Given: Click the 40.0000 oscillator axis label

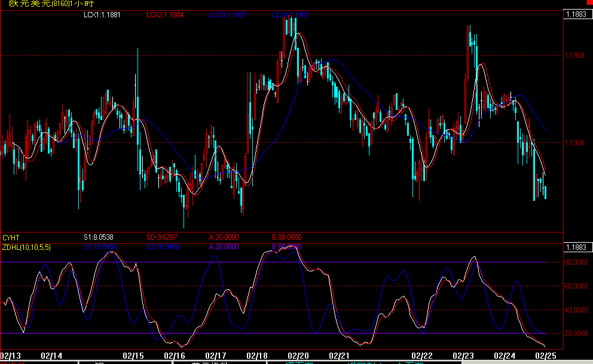Looking at the screenshot, I should click(x=576, y=310).
